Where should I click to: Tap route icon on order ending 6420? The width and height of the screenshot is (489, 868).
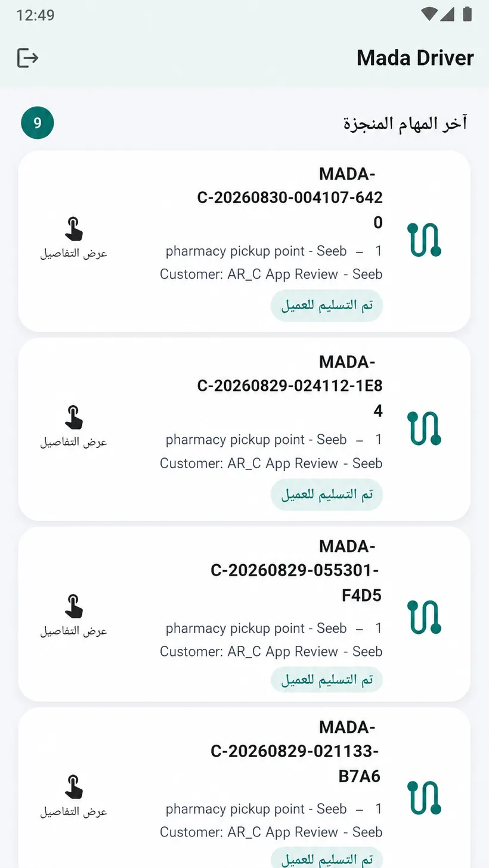pos(424,240)
